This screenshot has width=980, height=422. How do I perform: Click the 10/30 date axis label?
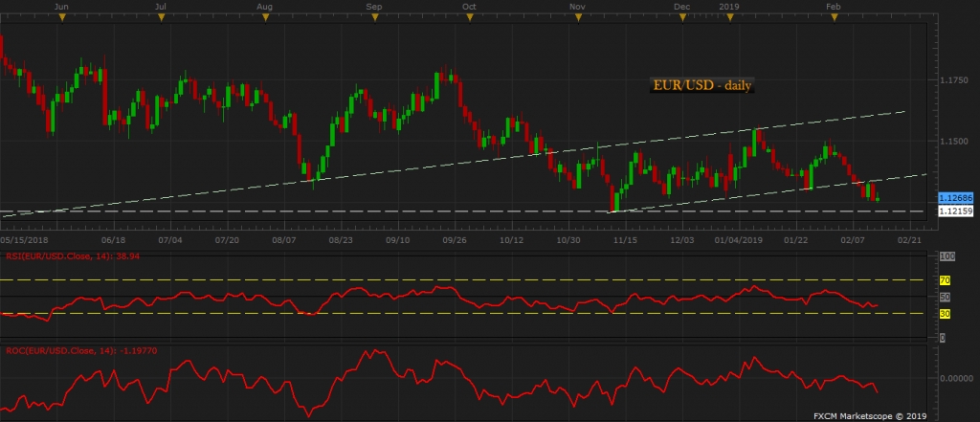pos(568,239)
